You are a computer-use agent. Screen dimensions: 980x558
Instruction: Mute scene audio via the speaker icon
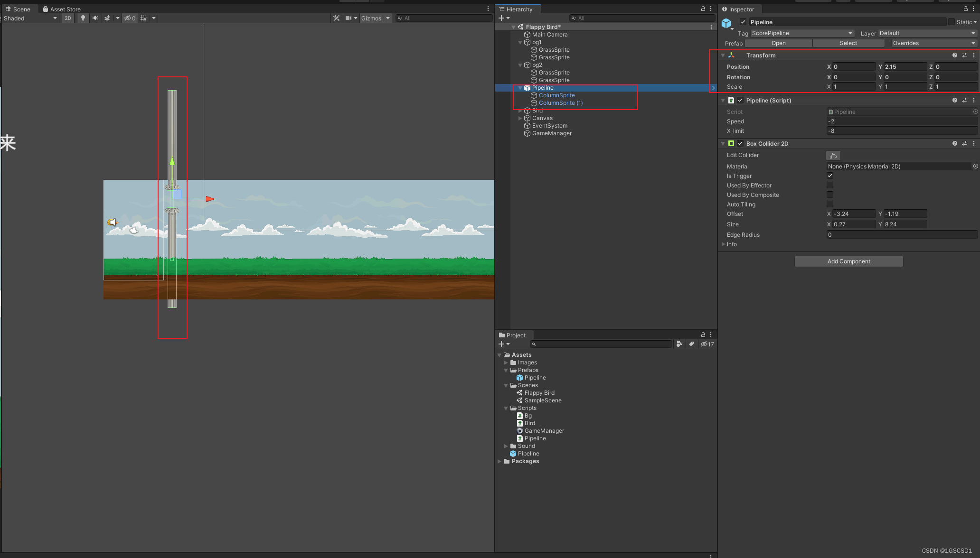click(x=95, y=18)
